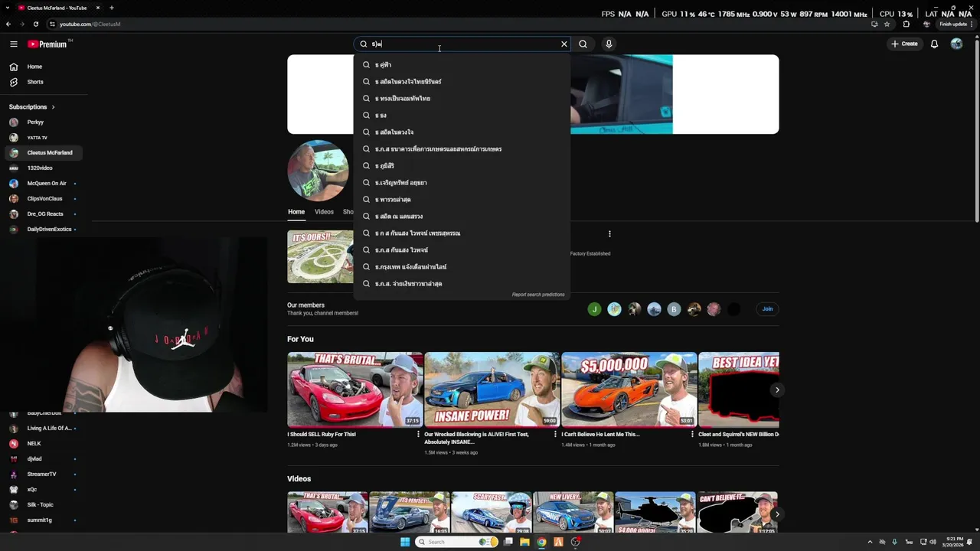Open the featured IT'S OURS!! track thumbnail
980x551 pixels.
pos(320,256)
